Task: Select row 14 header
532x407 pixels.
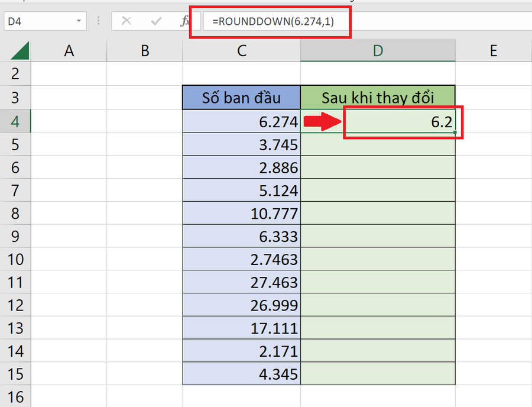Action: (x=15, y=351)
